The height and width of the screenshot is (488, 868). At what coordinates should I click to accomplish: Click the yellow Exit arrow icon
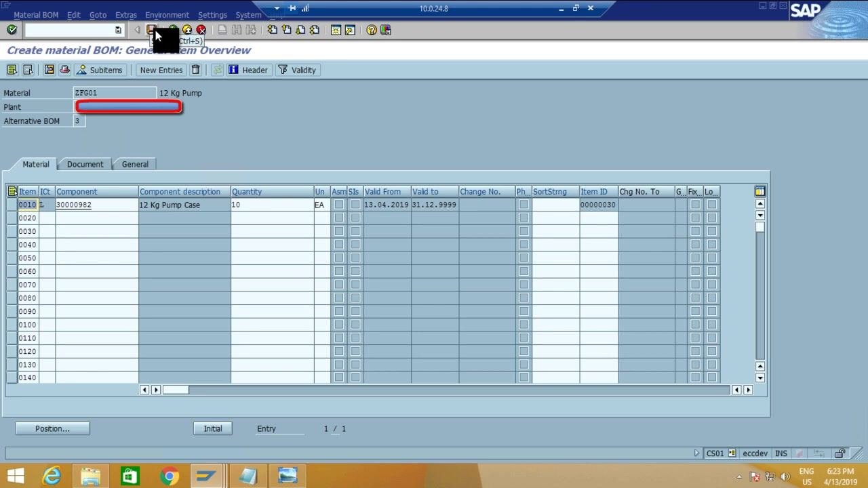(x=187, y=30)
